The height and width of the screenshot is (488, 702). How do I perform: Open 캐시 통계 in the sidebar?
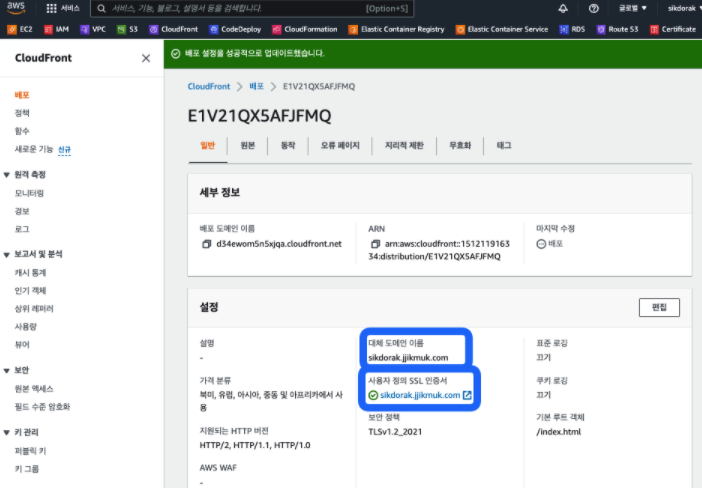tap(30, 273)
